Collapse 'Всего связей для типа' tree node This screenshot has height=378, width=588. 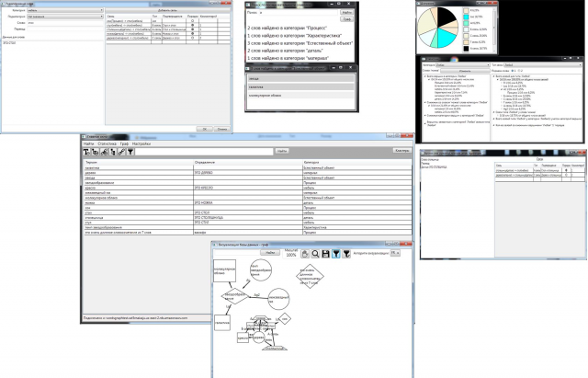point(493,76)
